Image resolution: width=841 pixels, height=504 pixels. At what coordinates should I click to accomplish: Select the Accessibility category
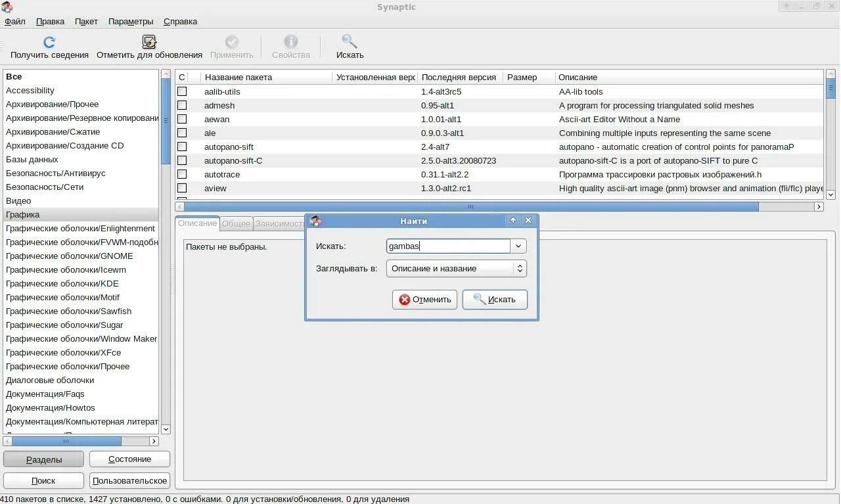pos(81,90)
